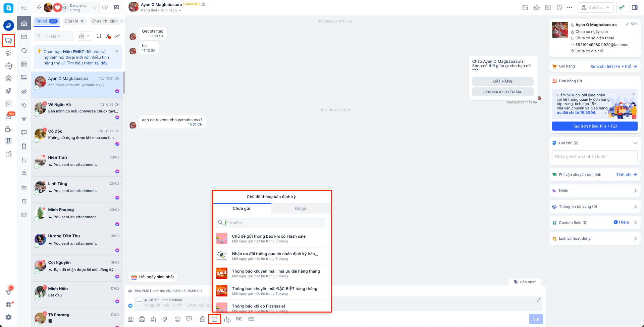Click the mail envelope icon in second sidebar
Screen dimensions: 644x327
[24, 37]
